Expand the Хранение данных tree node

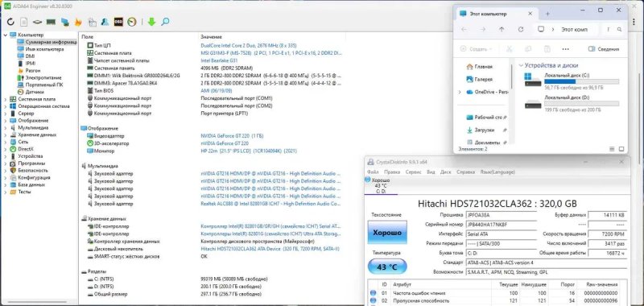point(5,134)
